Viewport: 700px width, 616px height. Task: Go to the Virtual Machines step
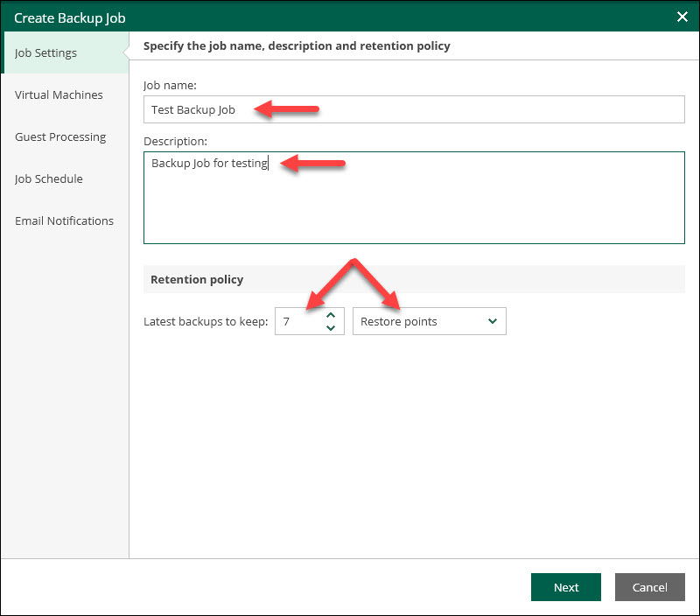tap(65, 94)
